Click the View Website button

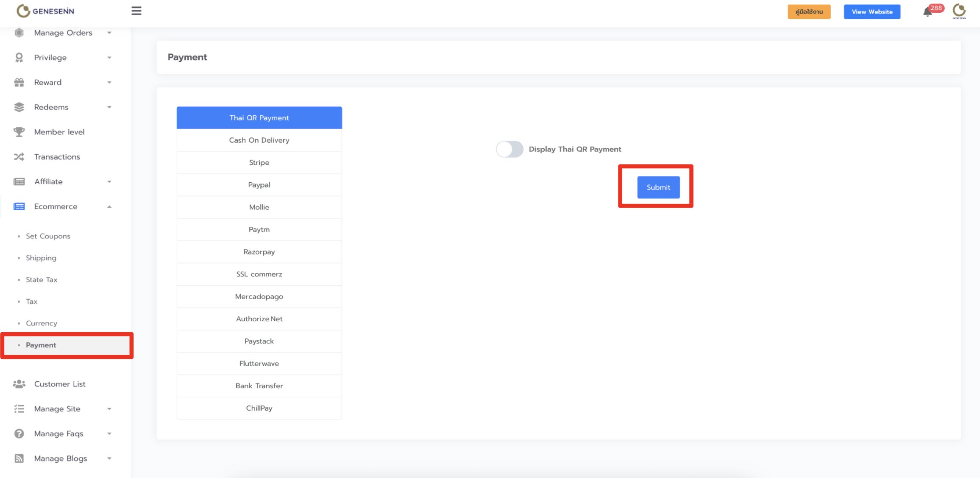[872, 12]
